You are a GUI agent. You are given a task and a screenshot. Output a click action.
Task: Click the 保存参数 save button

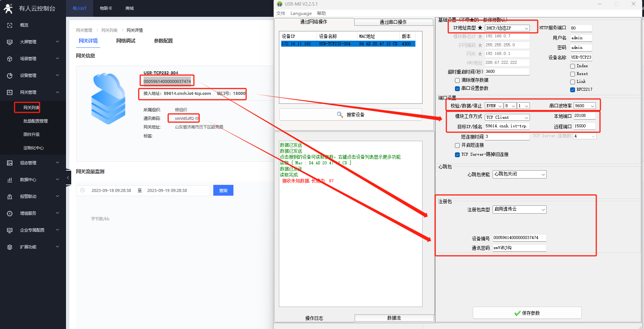(527, 313)
